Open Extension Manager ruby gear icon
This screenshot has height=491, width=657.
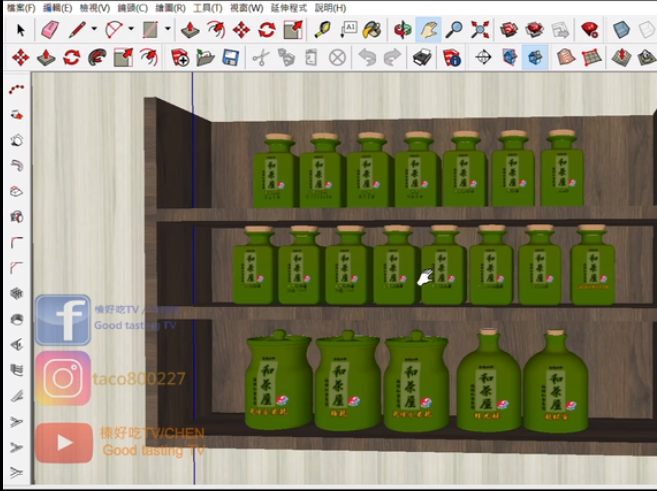click(x=590, y=30)
